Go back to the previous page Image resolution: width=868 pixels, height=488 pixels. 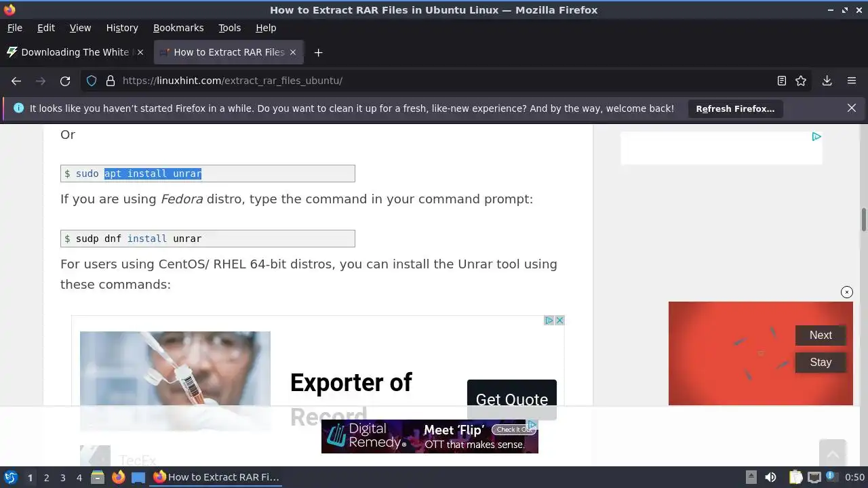pyautogui.click(x=16, y=81)
